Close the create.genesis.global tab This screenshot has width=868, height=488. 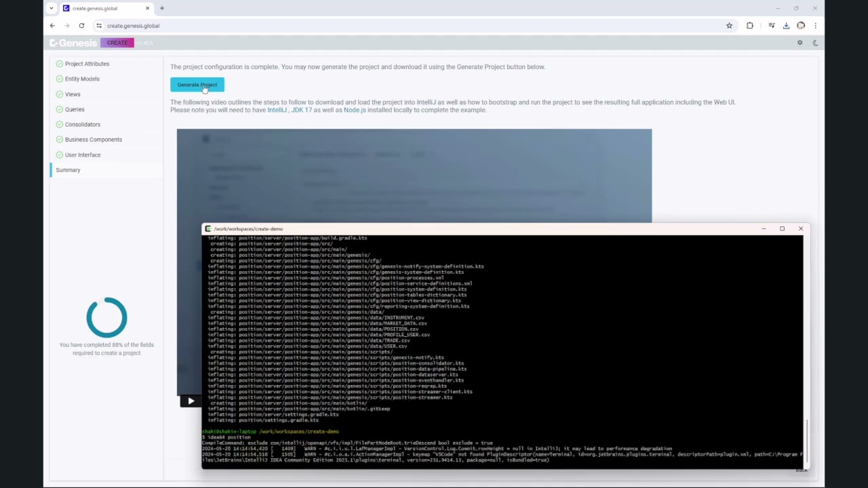(x=149, y=8)
